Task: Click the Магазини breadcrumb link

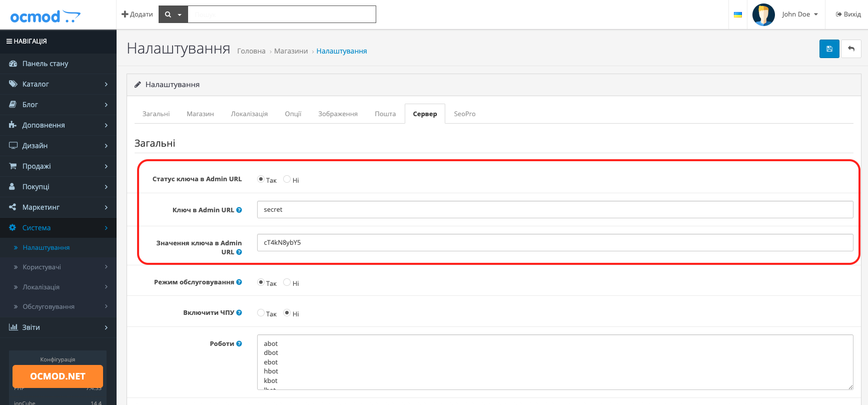Action: (291, 51)
